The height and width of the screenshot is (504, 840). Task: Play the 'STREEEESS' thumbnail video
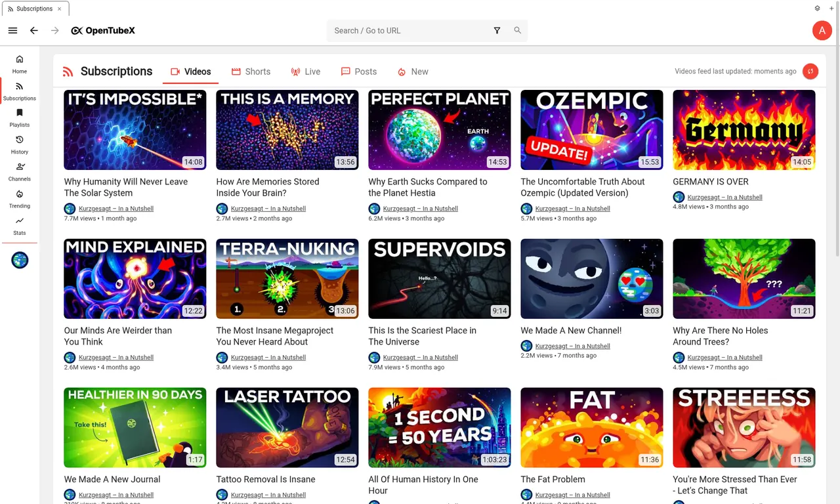[744, 428]
